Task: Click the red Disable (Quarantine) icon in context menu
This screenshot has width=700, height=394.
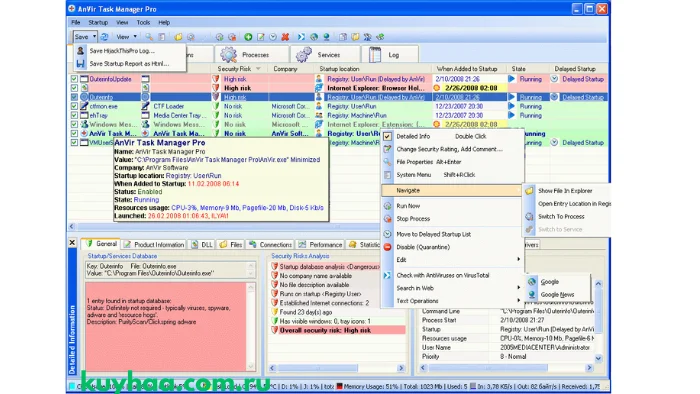Action: click(x=388, y=247)
